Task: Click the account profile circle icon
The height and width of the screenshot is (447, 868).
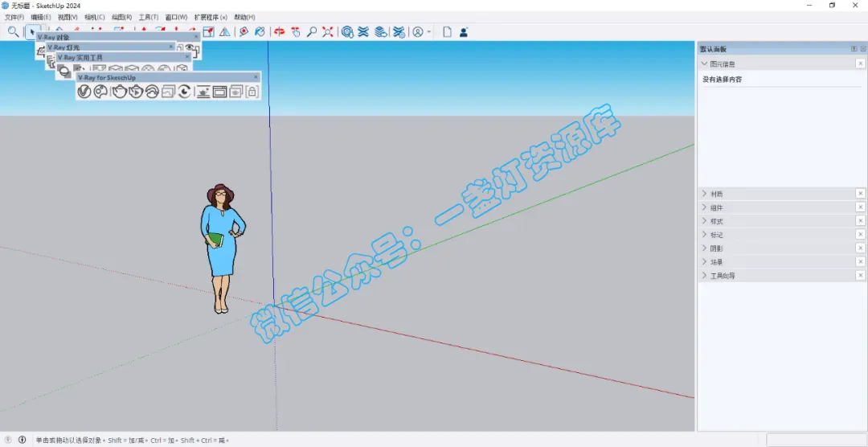Action: [418, 32]
